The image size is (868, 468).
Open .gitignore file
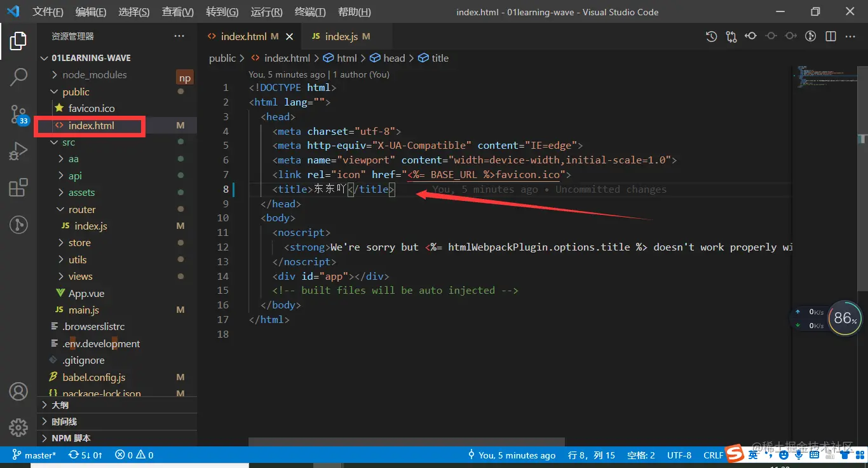(x=117, y=361)
